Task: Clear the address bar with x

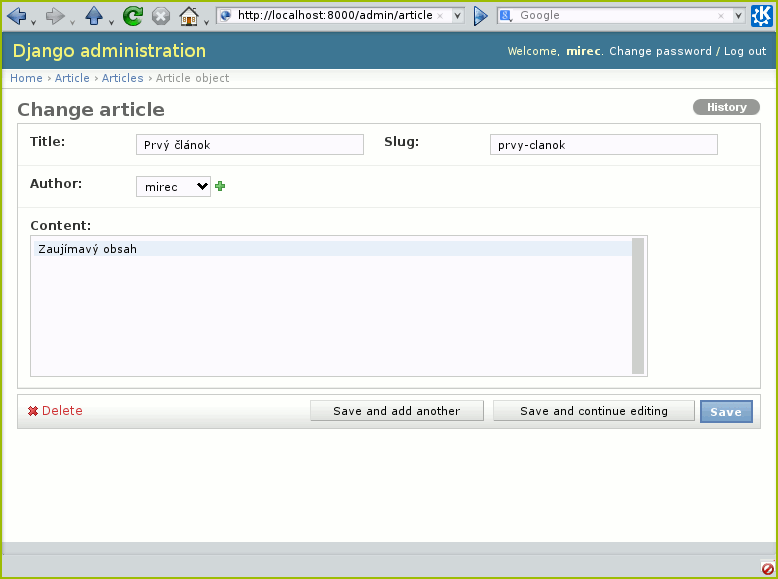Action: coord(440,16)
